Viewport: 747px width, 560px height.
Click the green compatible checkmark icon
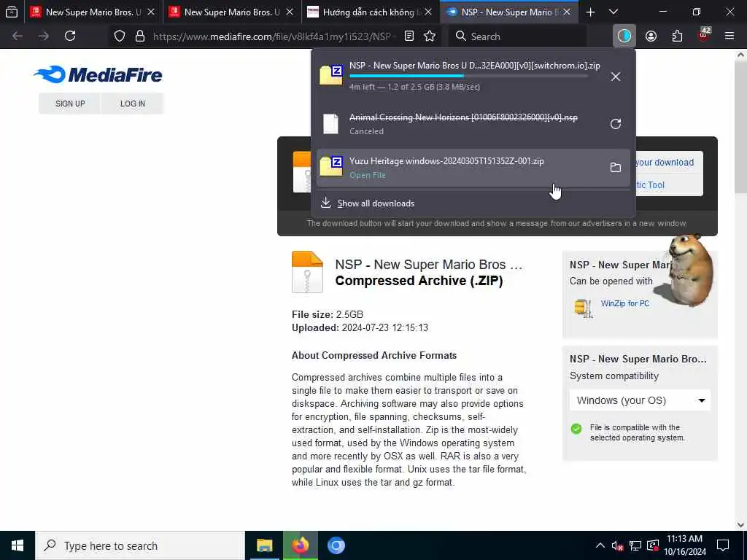(576, 429)
